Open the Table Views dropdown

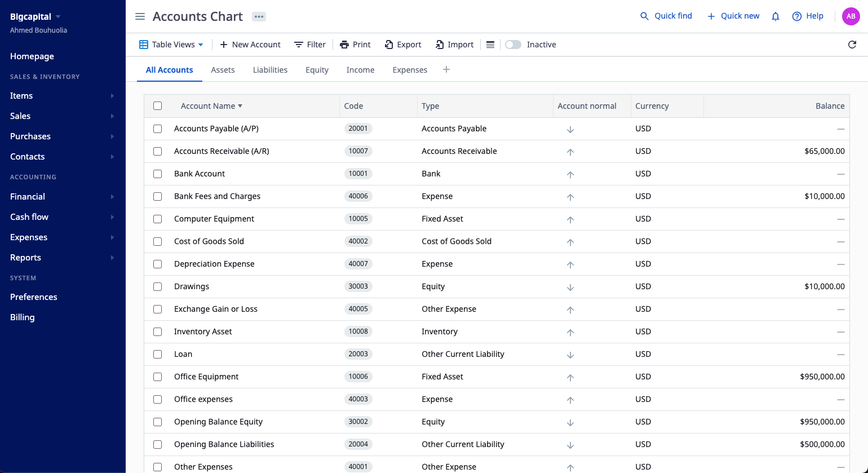[171, 45]
